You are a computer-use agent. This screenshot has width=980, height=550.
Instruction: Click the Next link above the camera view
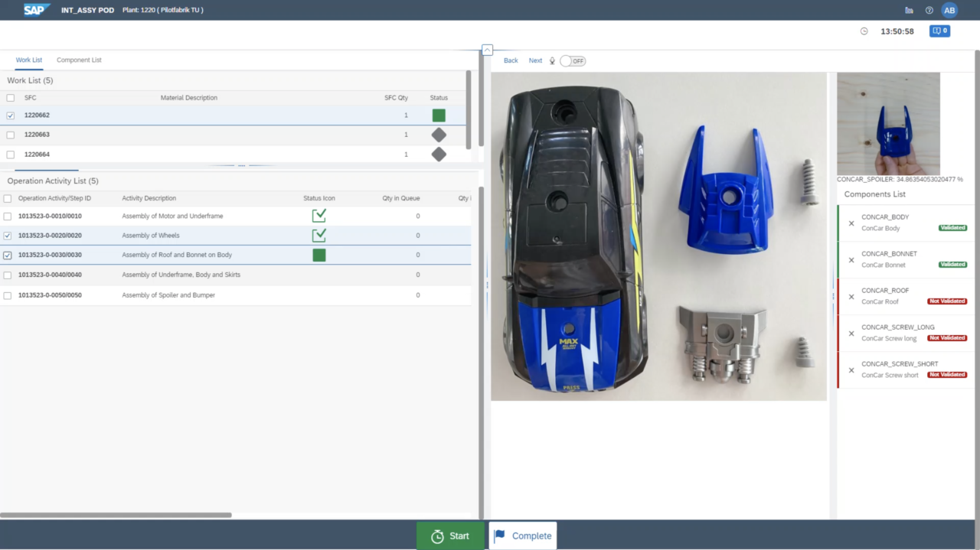coord(535,60)
